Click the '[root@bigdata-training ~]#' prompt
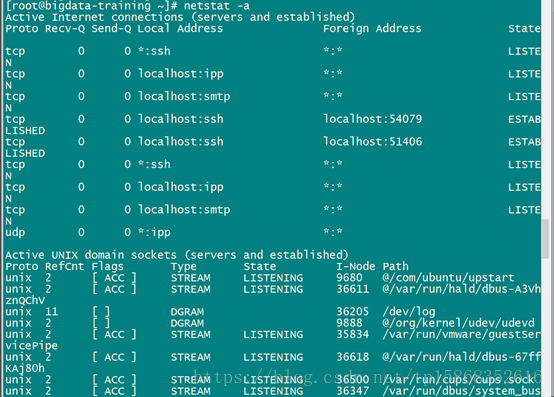The height and width of the screenshot is (397, 554). [x=91, y=6]
